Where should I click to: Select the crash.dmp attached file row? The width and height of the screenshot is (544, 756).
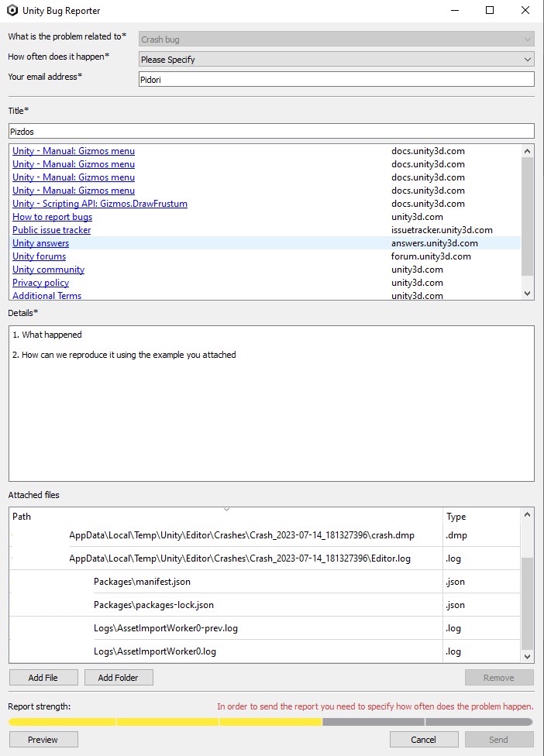pyautogui.click(x=265, y=535)
